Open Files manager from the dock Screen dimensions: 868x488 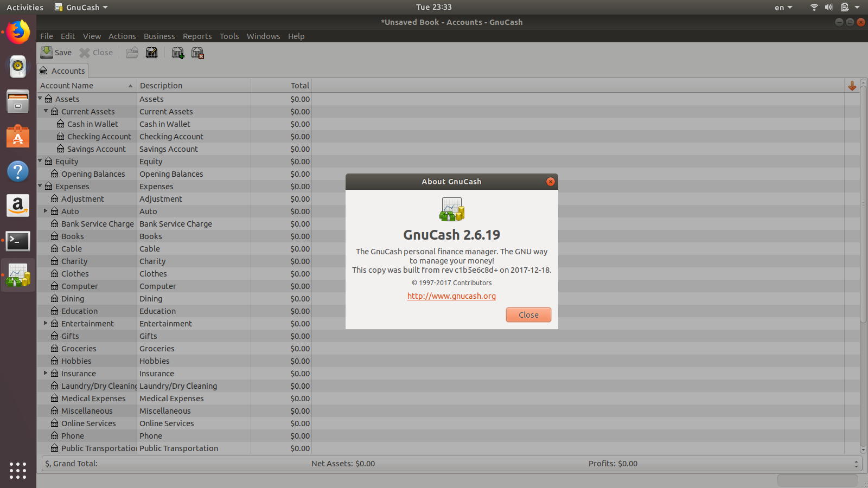(x=18, y=101)
